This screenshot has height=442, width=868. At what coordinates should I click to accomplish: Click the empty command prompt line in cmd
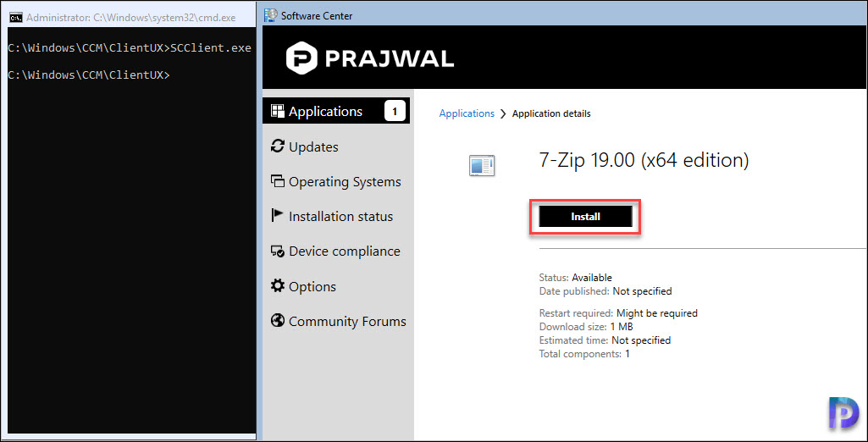tap(89, 75)
